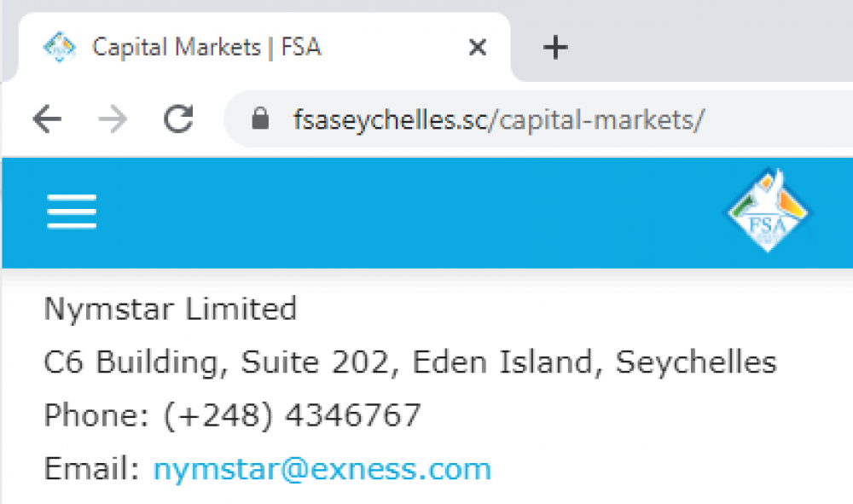The image size is (853, 504).
Task: Click the Email: label text
Action: [91, 469]
